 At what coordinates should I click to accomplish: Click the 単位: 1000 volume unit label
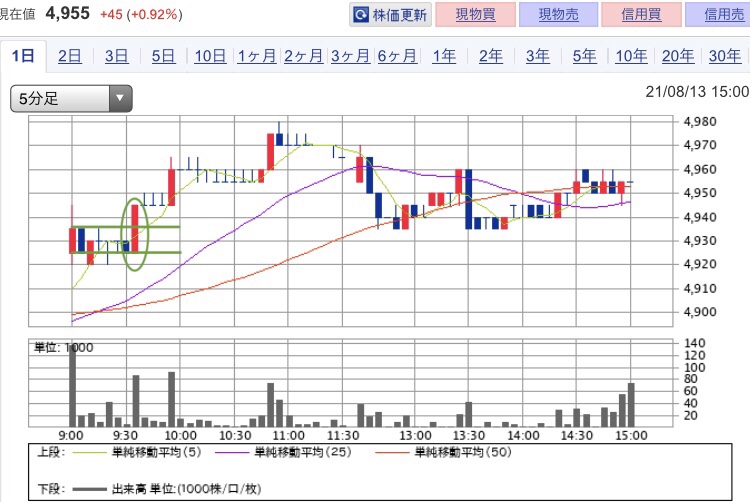[64, 348]
